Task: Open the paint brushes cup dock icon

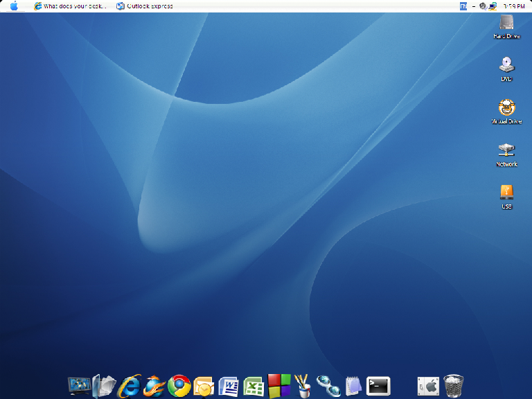Action: (x=303, y=385)
